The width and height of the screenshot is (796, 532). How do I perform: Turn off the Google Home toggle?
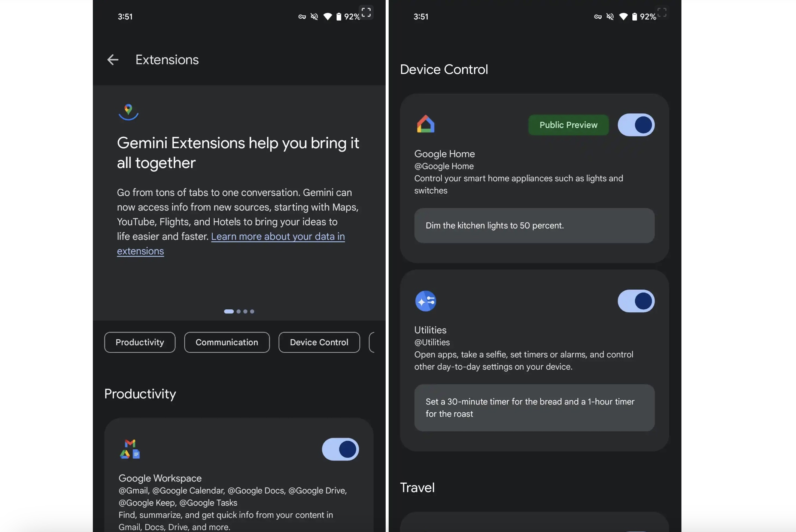tap(636, 125)
